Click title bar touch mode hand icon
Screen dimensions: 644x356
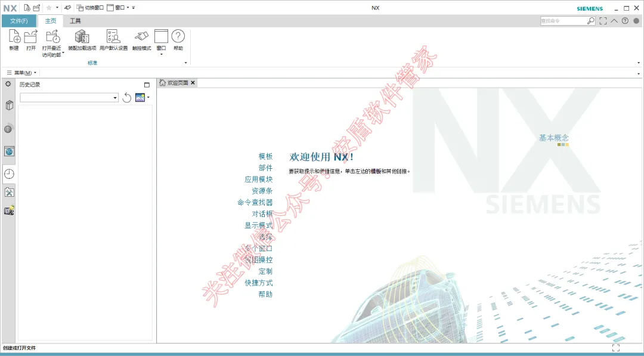click(68, 7)
